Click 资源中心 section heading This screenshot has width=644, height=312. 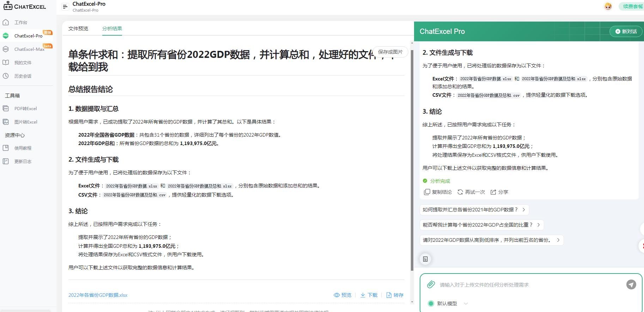click(x=15, y=135)
